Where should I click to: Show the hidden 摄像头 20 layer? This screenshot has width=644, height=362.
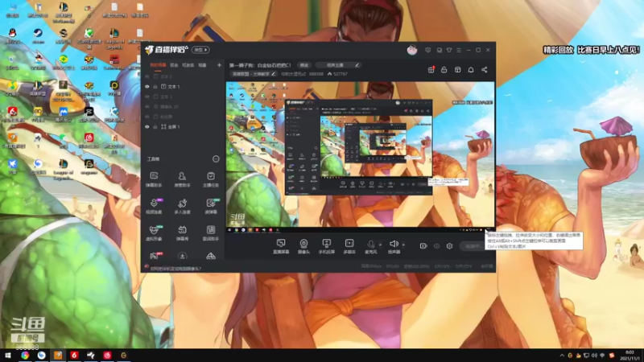click(x=147, y=107)
